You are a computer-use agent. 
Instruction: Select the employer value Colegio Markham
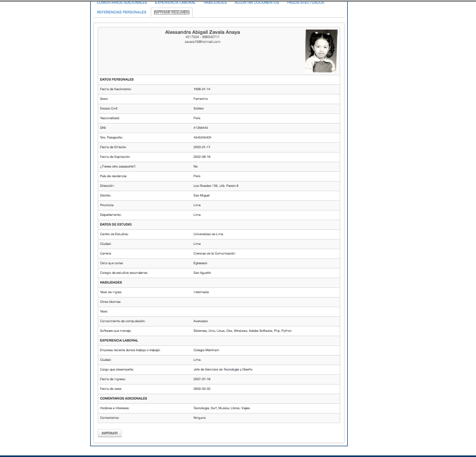[x=206, y=350]
